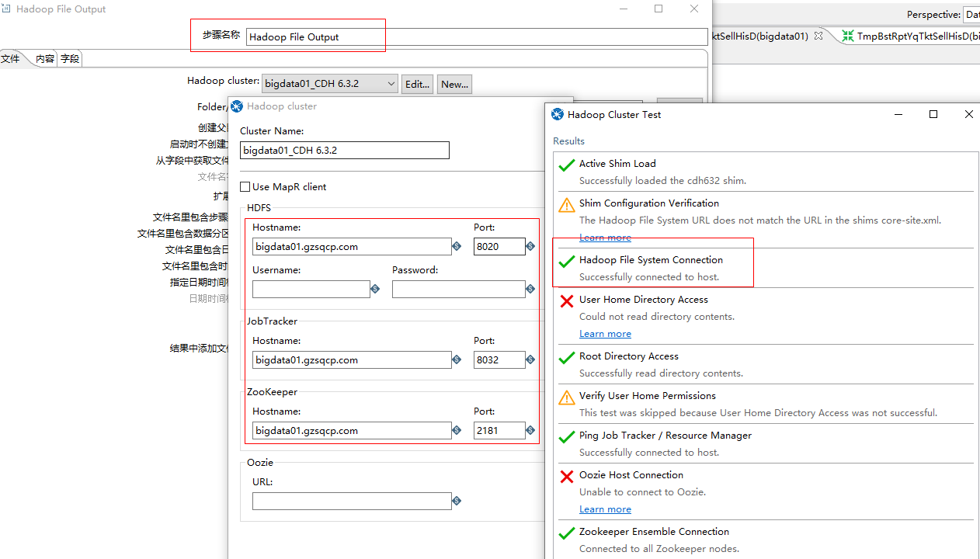
Task: Click the HDFS Port field showing 8020
Action: [499, 247]
